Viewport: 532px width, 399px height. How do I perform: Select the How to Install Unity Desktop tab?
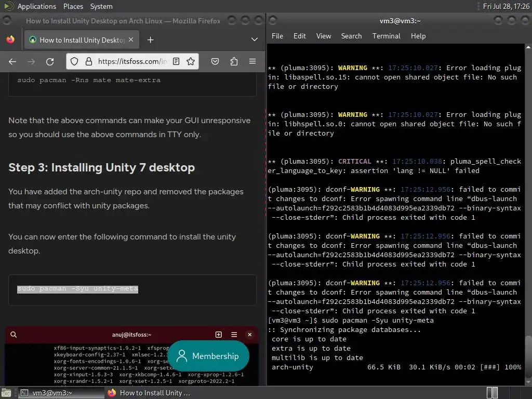(81, 40)
